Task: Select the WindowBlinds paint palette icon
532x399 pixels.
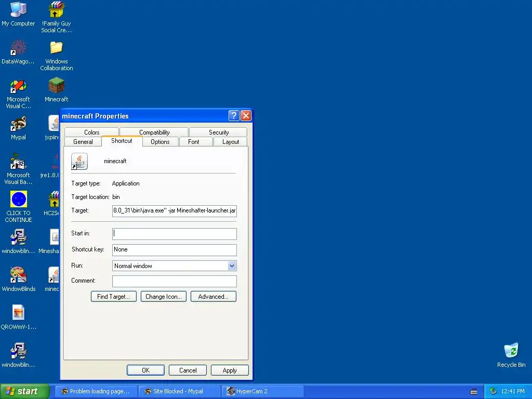Action: [18, 275]
